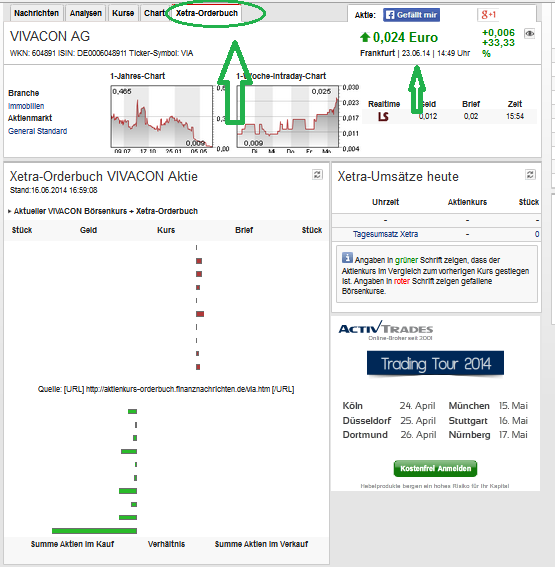Click the ActivTrades logo
Image resolution: width=555 pixels, height=567 pixels.
point(386,330)
